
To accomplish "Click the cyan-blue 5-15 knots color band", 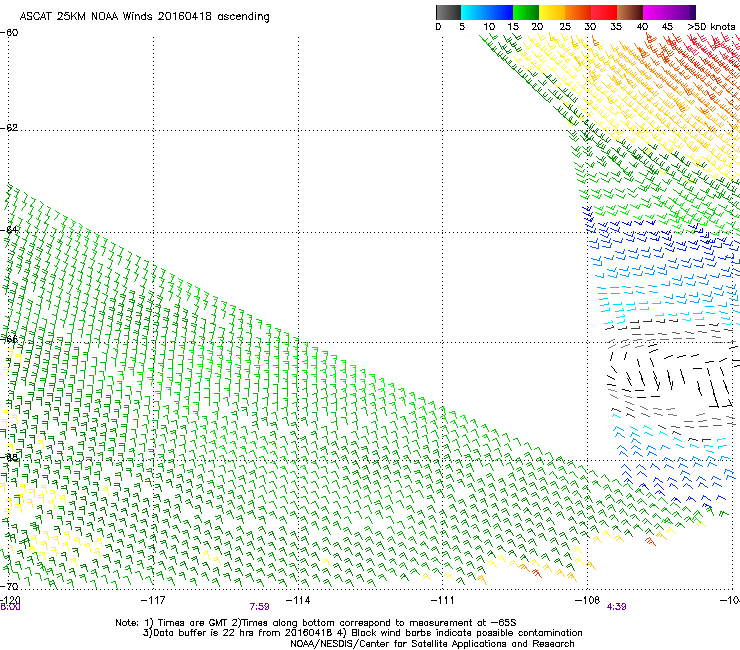I will tap(487, 12).
